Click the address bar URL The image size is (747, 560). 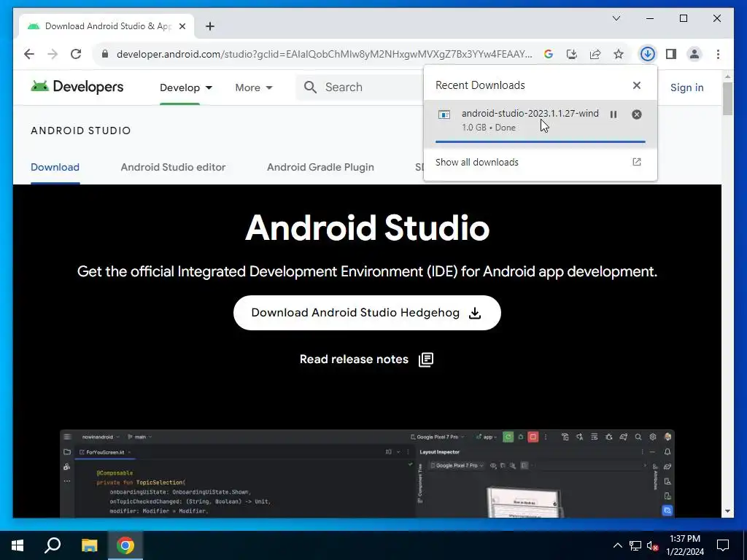(324, 54)
